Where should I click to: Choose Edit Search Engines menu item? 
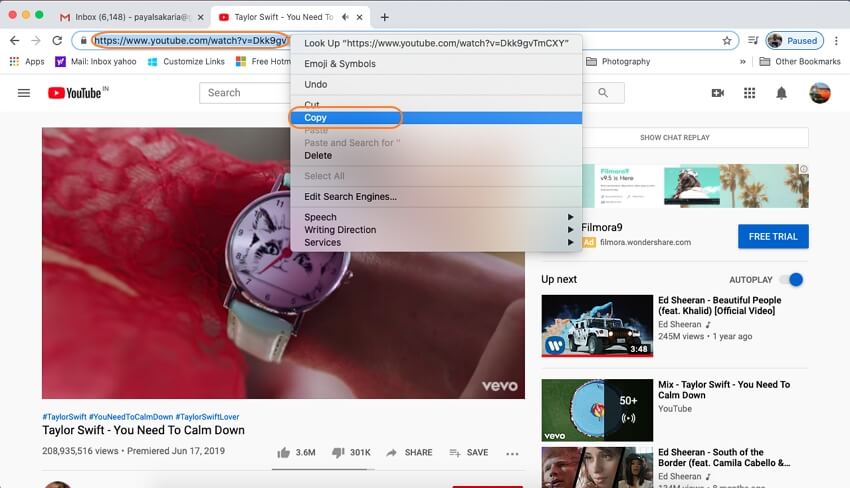coord(436,196)
